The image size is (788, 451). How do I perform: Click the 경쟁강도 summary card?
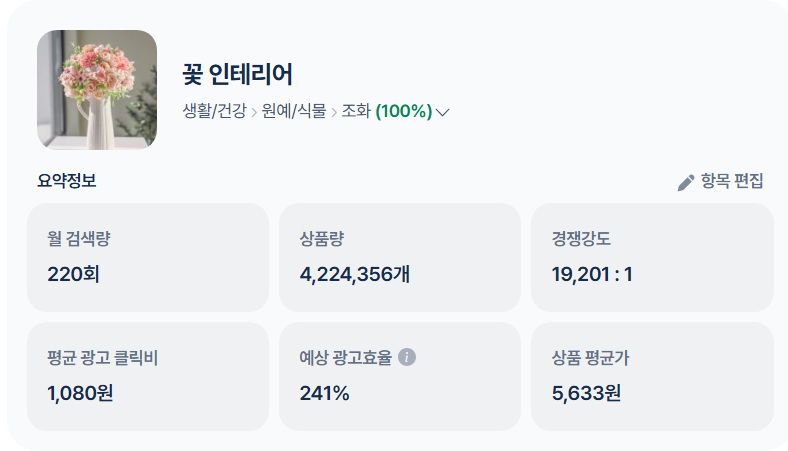652,257
